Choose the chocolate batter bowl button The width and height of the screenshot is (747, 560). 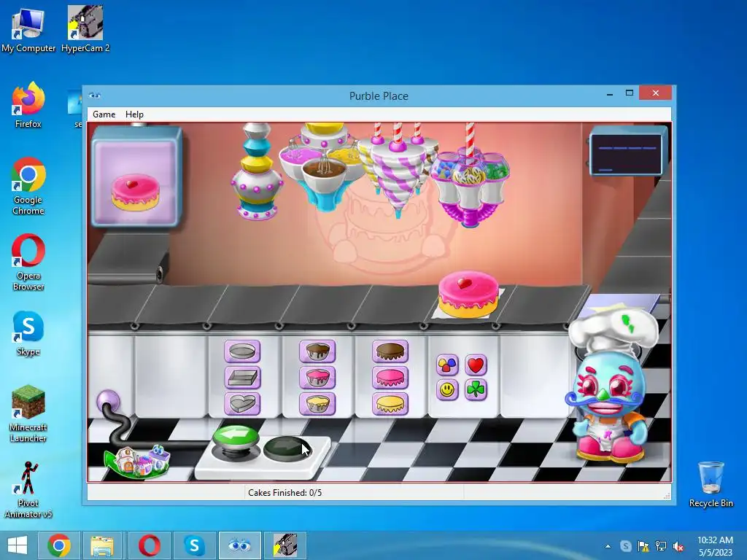click(x=317, y=352)
